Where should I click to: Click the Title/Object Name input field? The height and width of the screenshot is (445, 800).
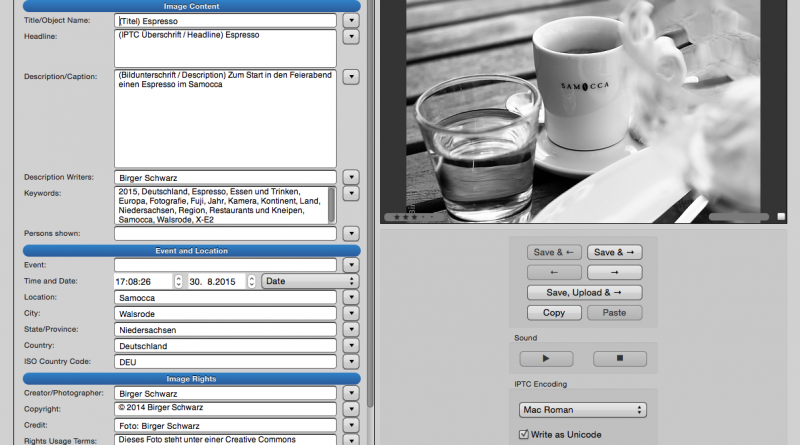point(225,20)
